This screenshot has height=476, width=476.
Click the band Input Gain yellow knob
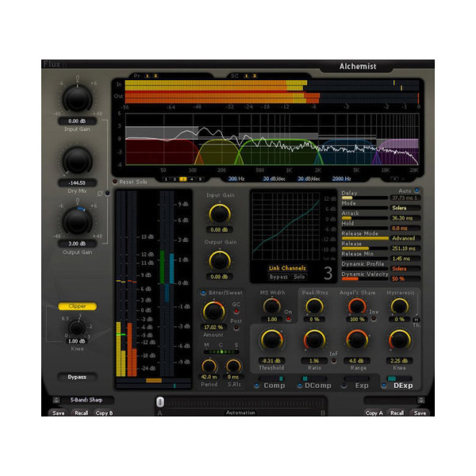[x=220, y=214]
